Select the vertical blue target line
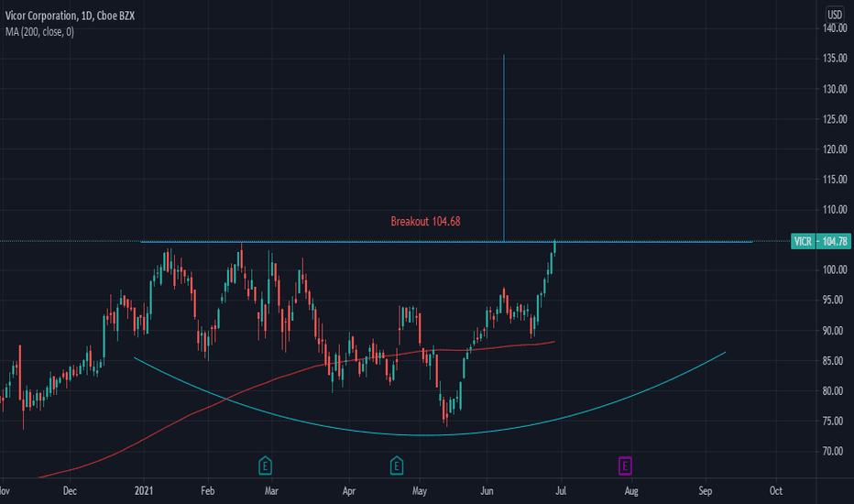The image size is (854, 504). point(504,148)
